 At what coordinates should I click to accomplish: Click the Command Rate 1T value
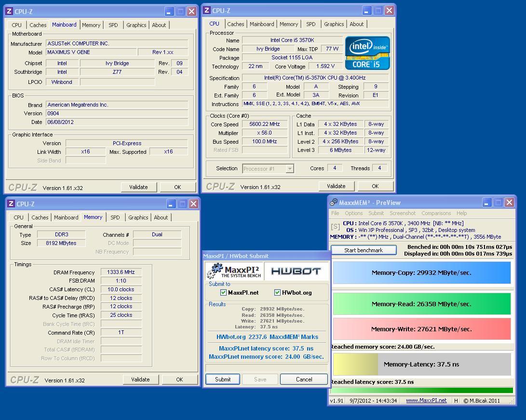[x=121, y=332]
